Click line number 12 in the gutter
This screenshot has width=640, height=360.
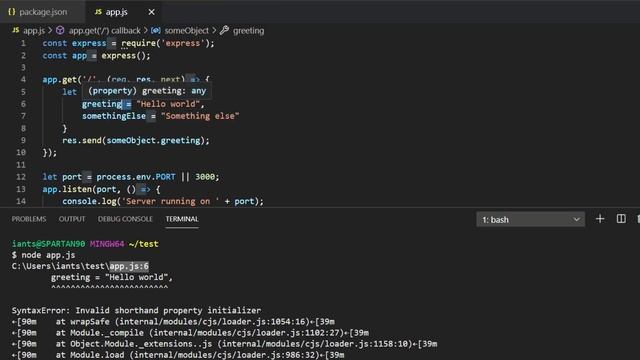(x=21, y=177)
